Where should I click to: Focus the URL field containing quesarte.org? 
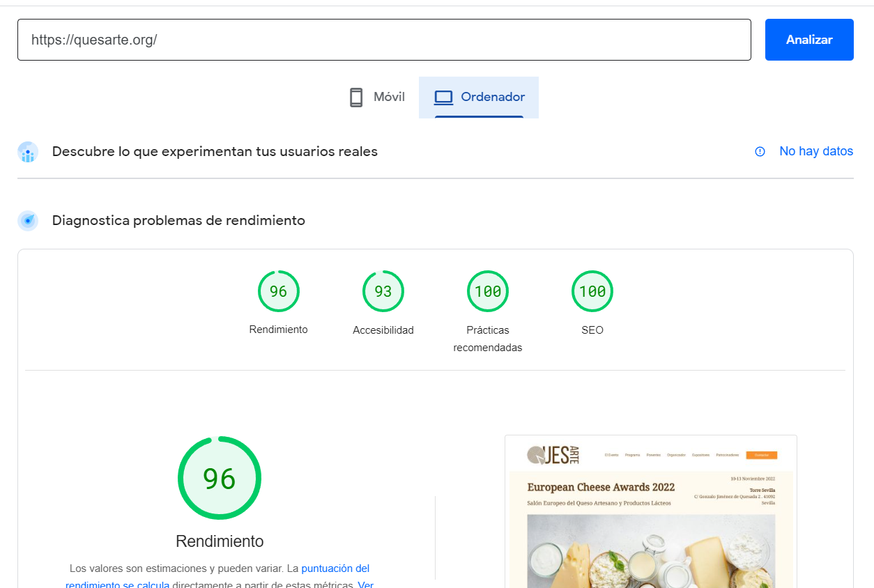383,40
